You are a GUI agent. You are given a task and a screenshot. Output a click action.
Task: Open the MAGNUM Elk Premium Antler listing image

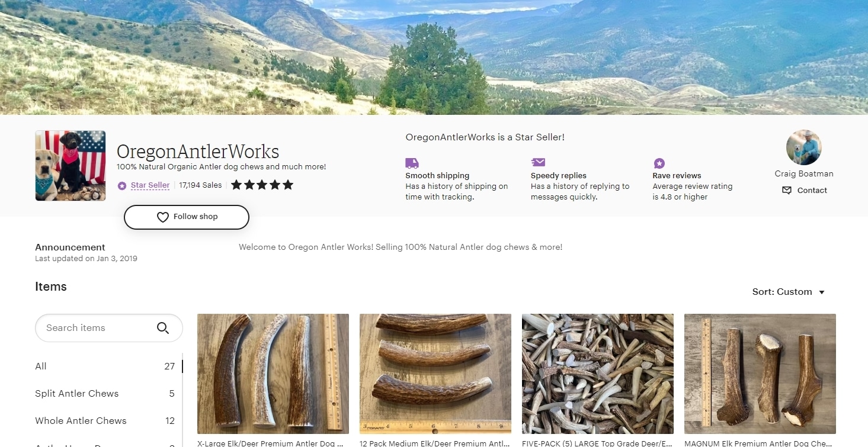(x=760, y=374)
